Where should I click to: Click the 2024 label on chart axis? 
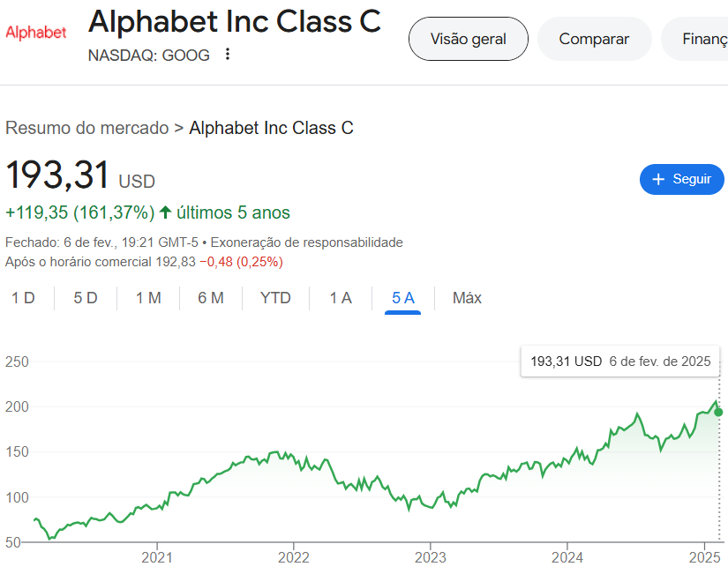(x=567, y=557)
